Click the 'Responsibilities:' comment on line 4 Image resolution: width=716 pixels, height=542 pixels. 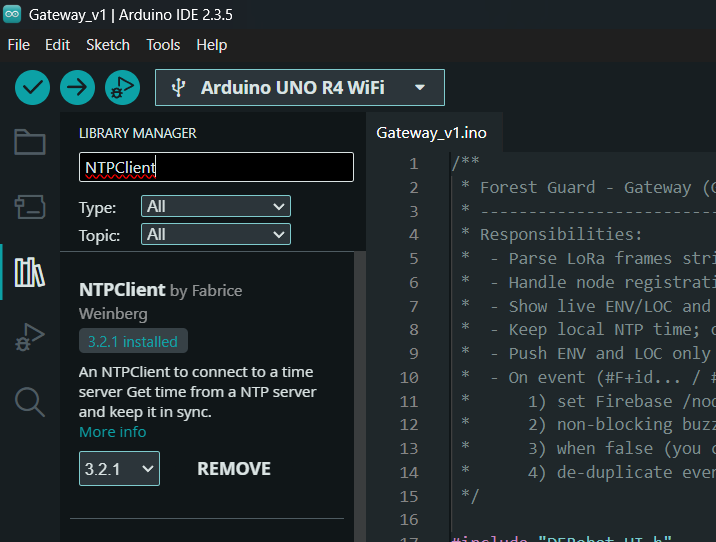(x=561, y=235)
